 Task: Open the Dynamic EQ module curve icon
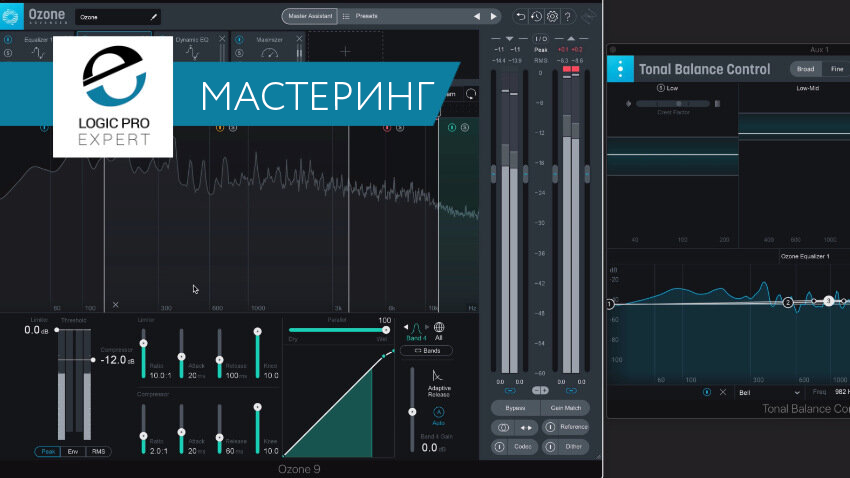tap(192, 53)
